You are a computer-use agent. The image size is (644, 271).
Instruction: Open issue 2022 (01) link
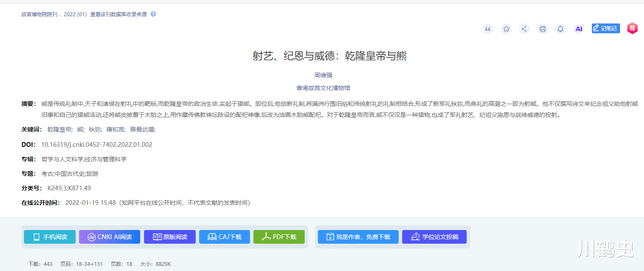tap(75, 15)
